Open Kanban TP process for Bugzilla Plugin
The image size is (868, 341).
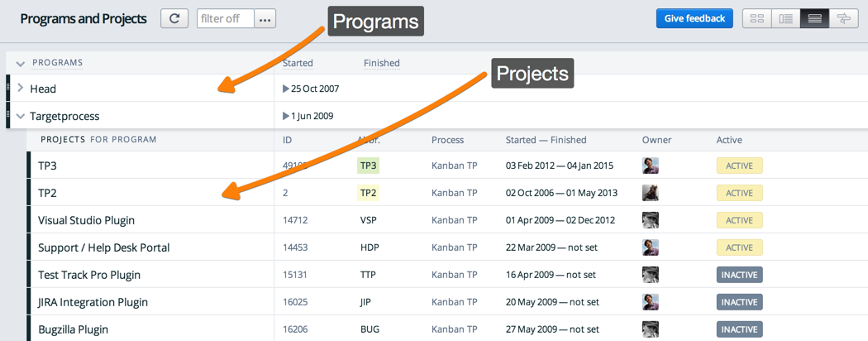tap(455, 329)
